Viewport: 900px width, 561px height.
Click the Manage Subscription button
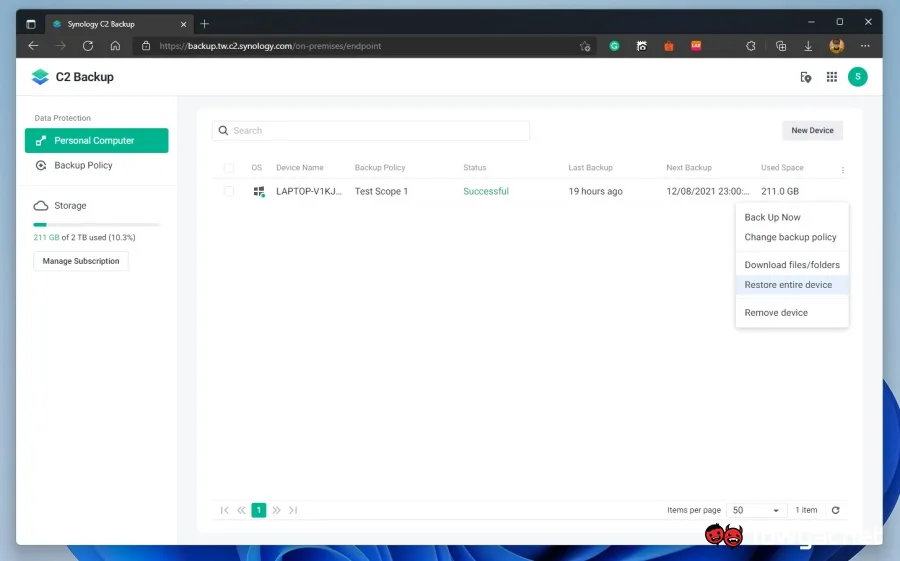pyautogui.click(x=81, y=261)
